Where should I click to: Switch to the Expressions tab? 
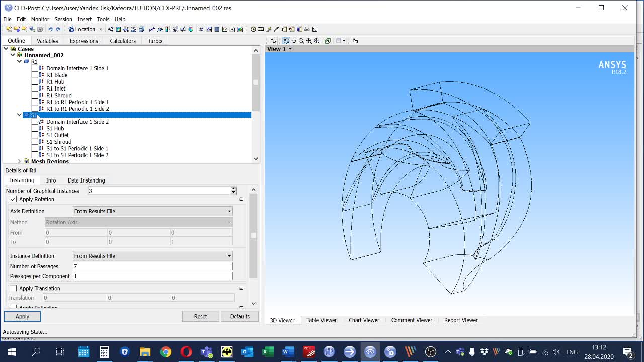(x=84, y=41)
